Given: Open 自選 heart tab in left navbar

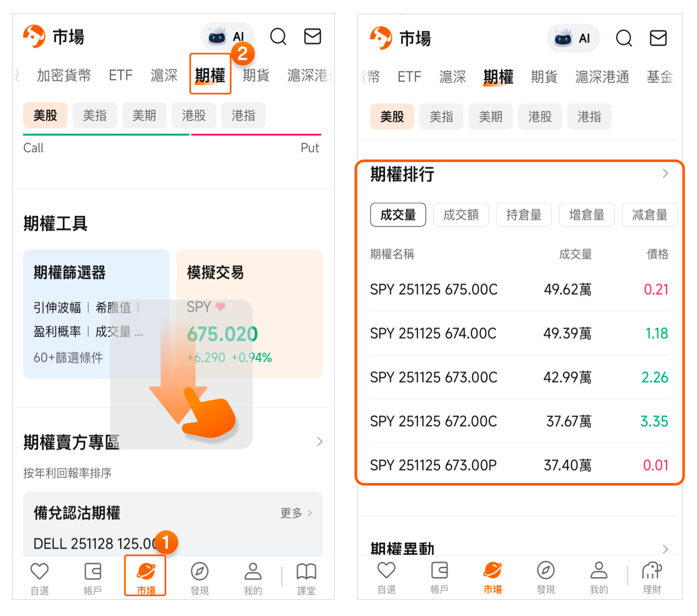Looking at the screenshot, I should 40,576.
